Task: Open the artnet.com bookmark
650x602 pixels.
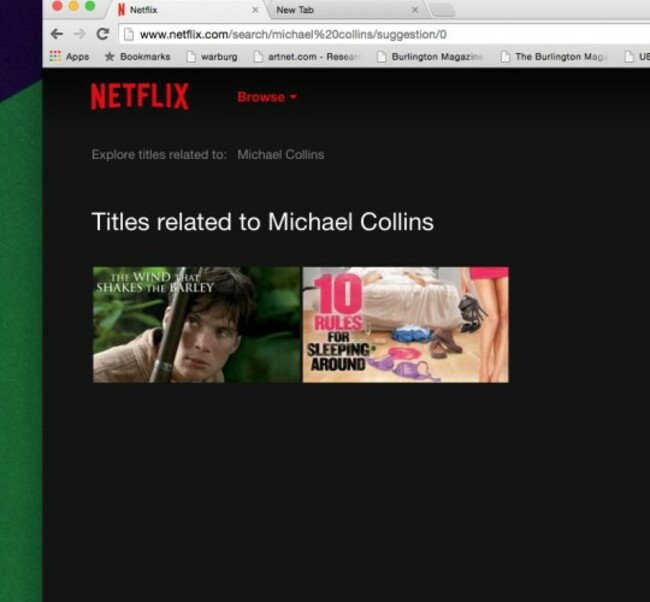Action: click(308, 56)
